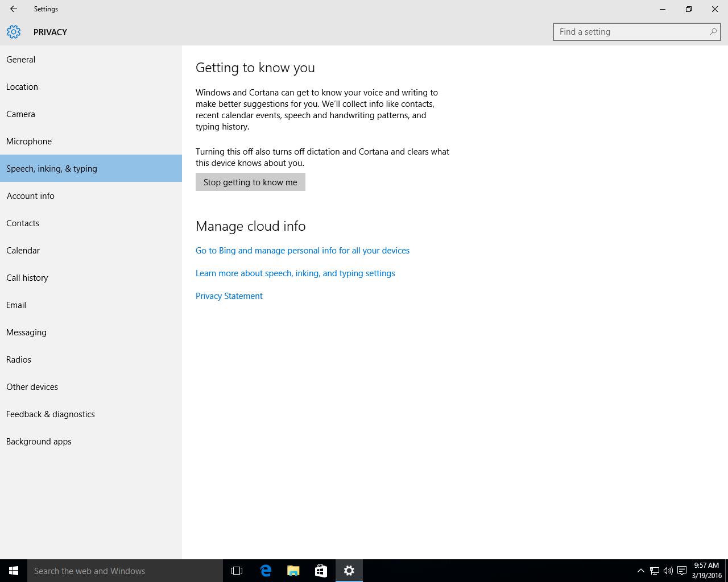Click the clock showing 9:57 AM
This screenshot has width=728, height=582.
click(706, 571)
